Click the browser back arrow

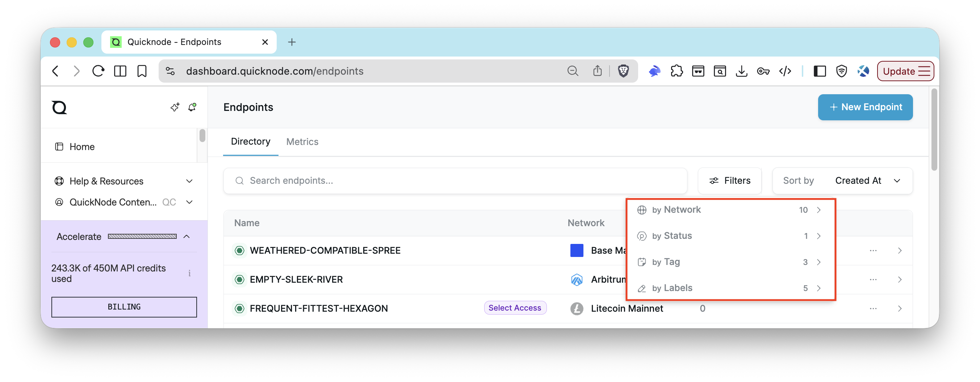point(55,71)
